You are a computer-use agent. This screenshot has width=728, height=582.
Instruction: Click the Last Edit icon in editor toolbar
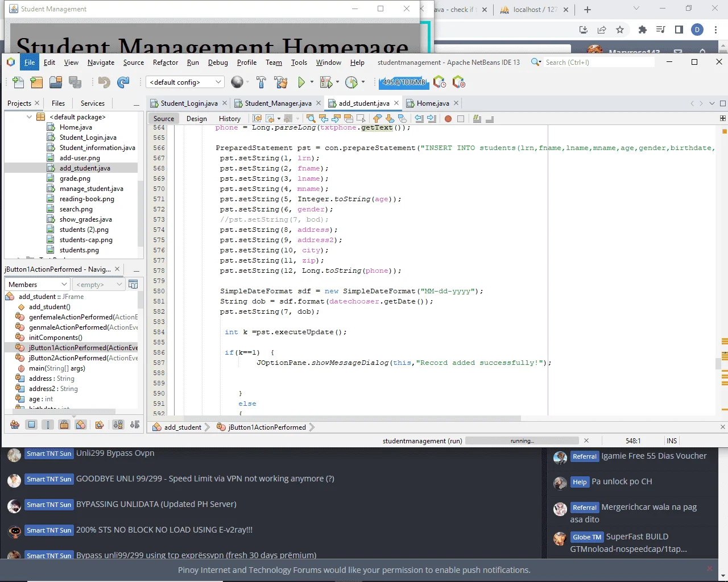click(x=257, y=119)
